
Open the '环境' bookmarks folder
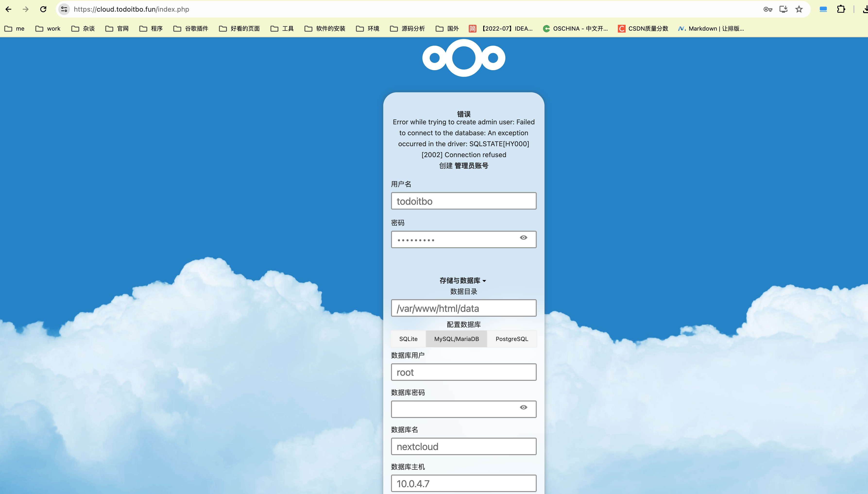(x=368, y=28)
